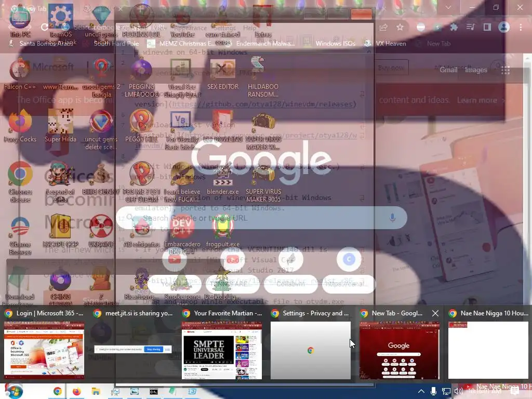Viewport: 532px width, 399px height.
Task: Open the Endermanch Malwa... bookmark
Action: pos(261,44)
